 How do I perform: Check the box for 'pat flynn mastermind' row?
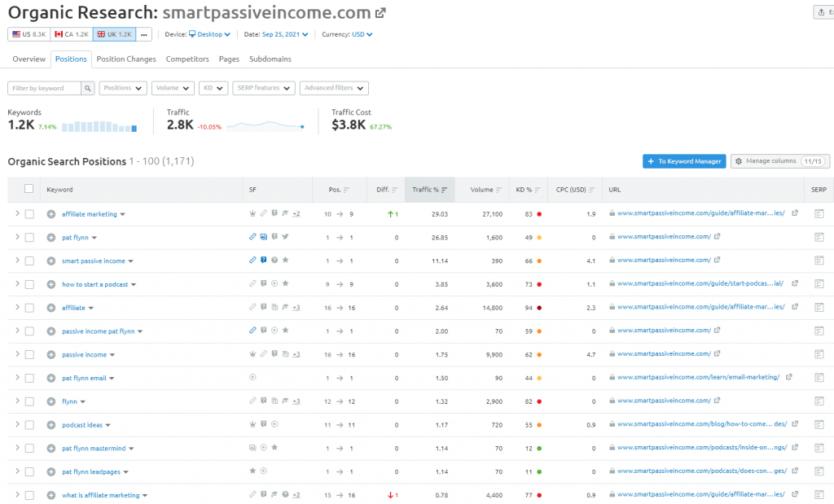coord(29,448)
